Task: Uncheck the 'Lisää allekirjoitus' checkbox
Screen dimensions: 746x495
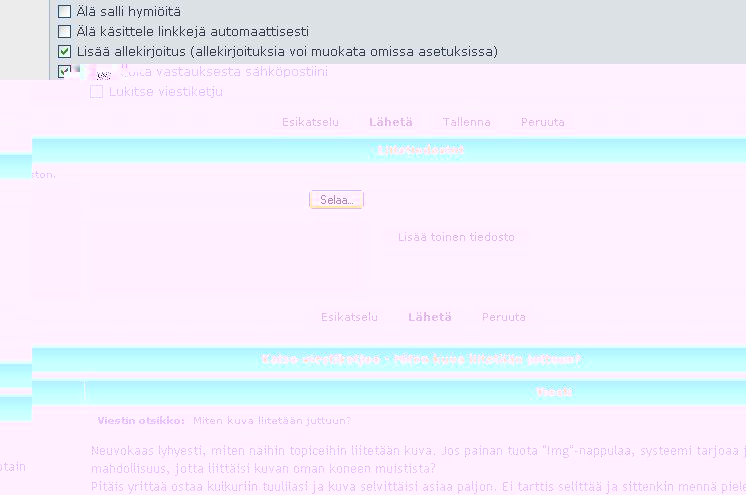Action: (65, 51)
